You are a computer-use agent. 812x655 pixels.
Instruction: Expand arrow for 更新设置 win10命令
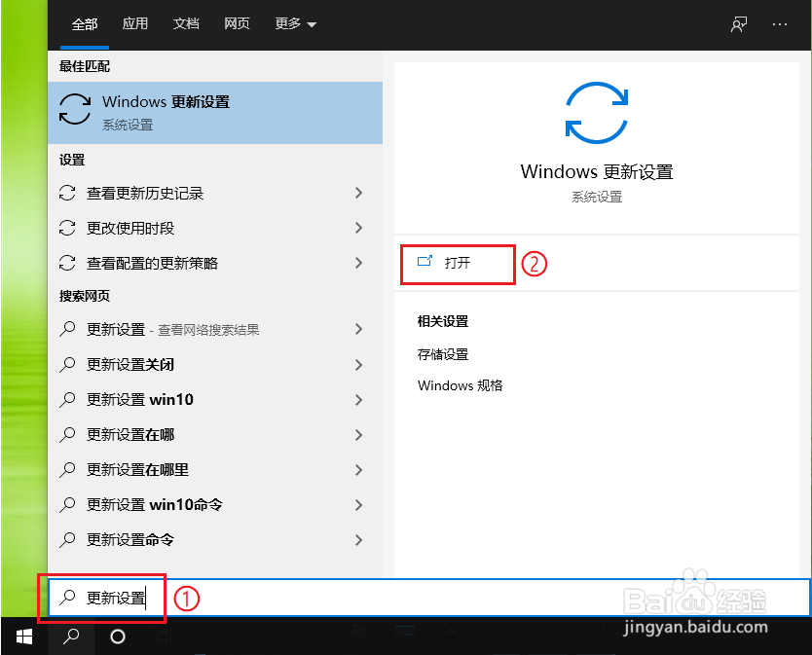(359, 505)
